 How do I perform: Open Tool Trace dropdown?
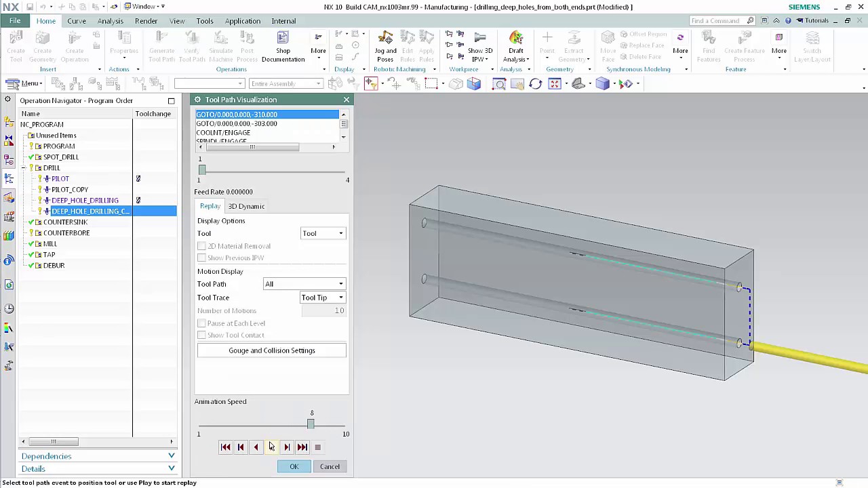(x=323, y=298)
